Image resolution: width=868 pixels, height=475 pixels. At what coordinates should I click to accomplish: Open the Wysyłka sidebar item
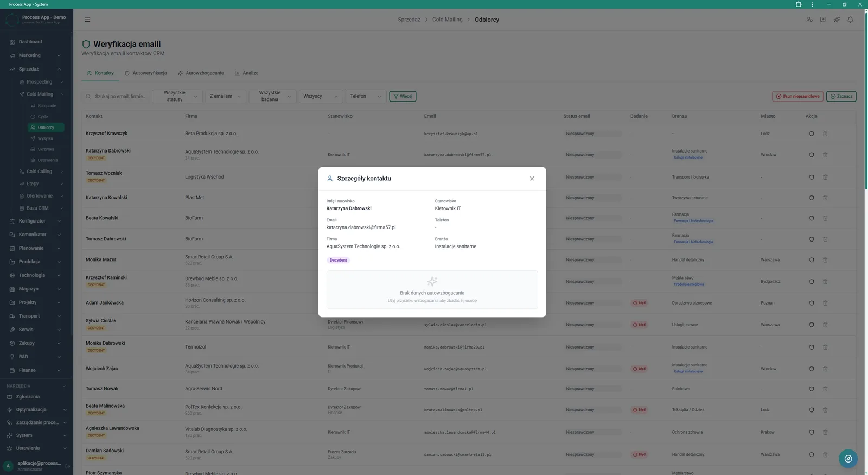46,138
